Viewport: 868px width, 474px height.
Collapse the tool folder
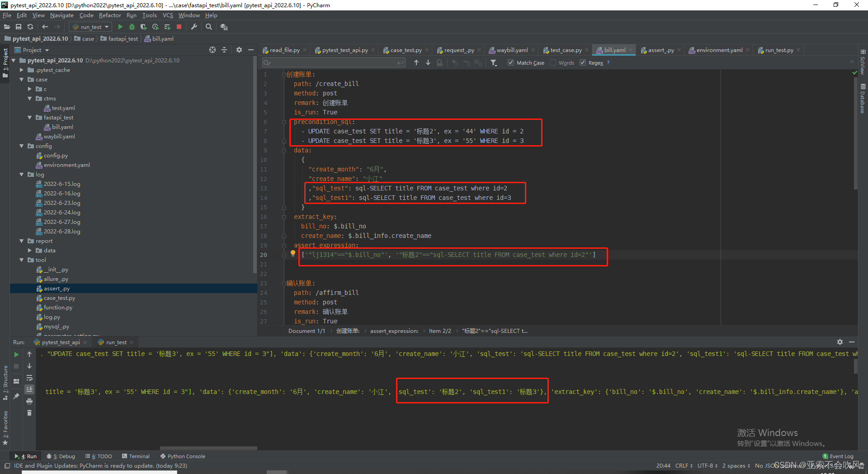22,260
